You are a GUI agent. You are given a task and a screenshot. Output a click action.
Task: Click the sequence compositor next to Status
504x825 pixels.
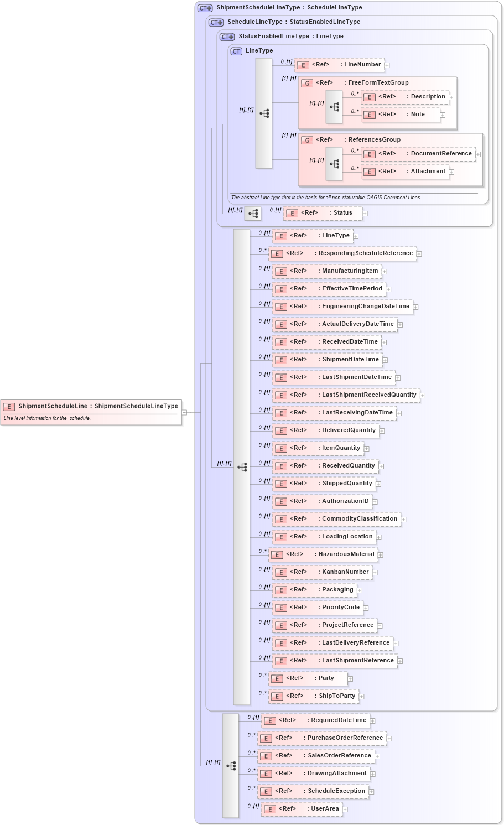253,213
